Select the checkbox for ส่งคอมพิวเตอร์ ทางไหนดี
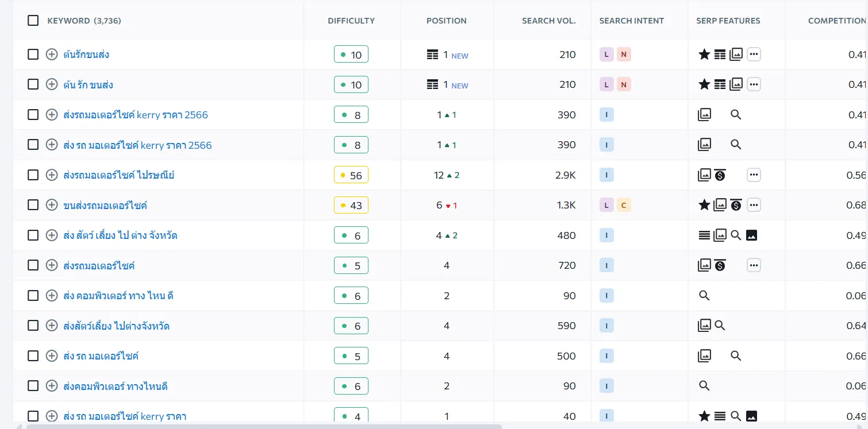 [x=33, y=386]
